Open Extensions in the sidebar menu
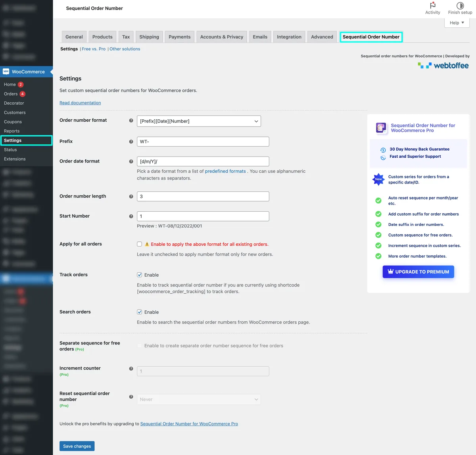The width and height of the screenshot is (476, 455). coord(15,159)
